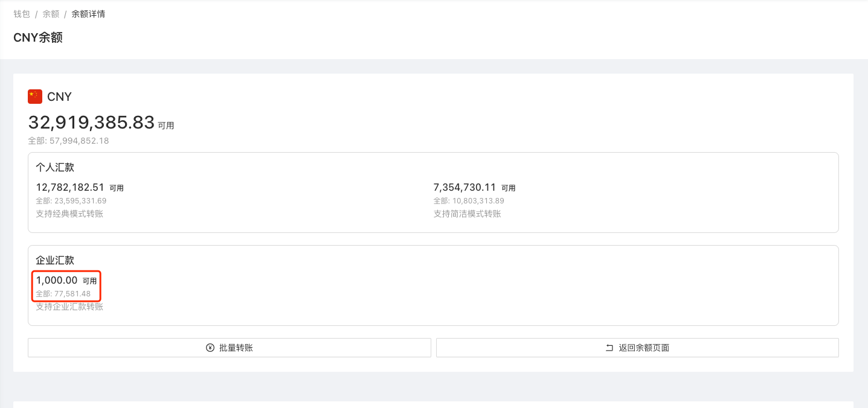Go to the 余额 breadcrumb

pos(51,14)
